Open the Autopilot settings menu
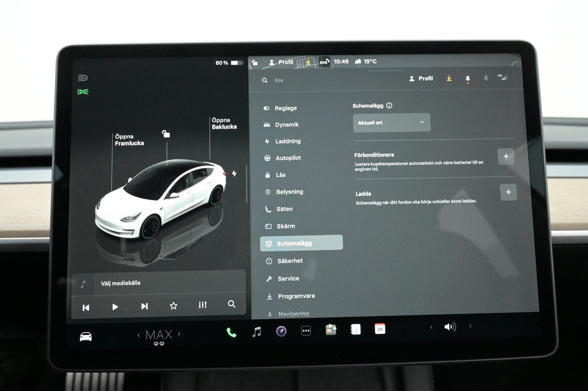 [x=288, y=158]
